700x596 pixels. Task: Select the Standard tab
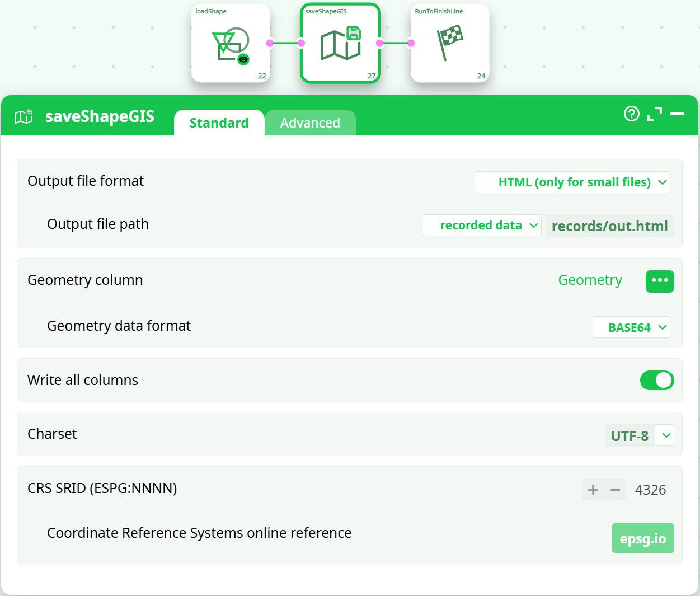[x=219, y=123]
